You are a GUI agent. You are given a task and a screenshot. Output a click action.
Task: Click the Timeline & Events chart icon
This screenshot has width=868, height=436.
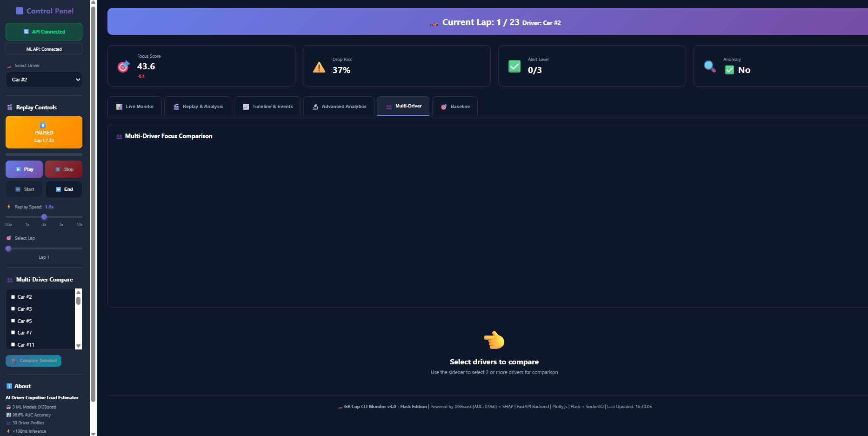pyautogui.click(x=246, y=107)
